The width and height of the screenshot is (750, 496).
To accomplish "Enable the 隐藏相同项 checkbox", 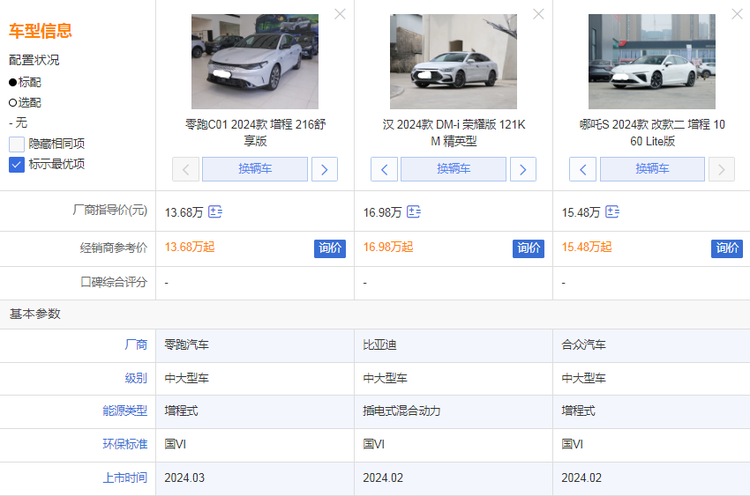I will click(x=17, y=144).
